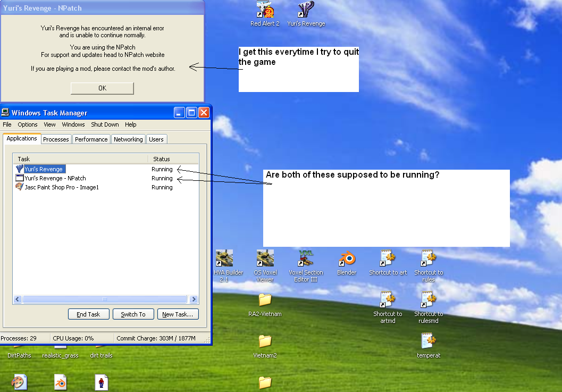
Task: Open the Yuri's Revenge desktop shortcut
Action: 306,14
